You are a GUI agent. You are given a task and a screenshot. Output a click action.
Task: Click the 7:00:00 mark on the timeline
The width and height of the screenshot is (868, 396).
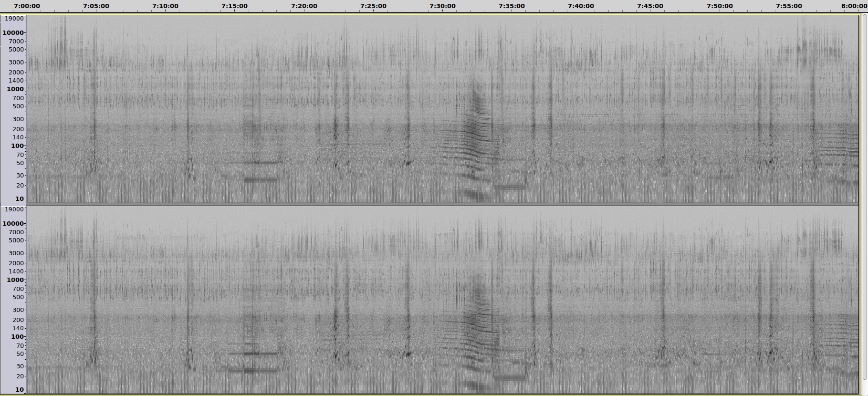pos(27,6)
